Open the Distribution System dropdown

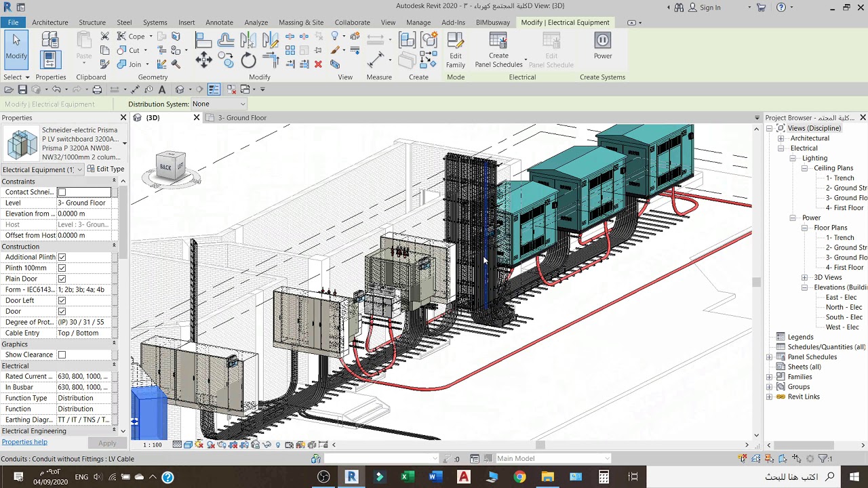tap(218, 104)
